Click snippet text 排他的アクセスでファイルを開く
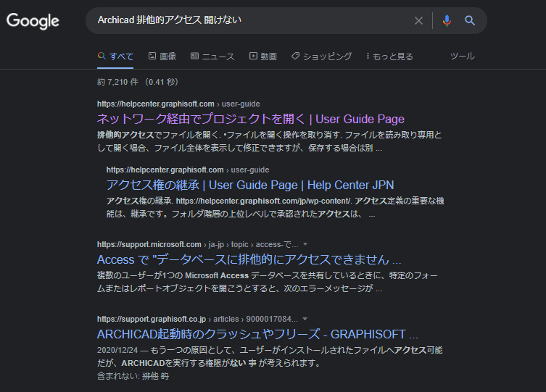The width and height of the screenshot is (546, 392). [159, 135]
